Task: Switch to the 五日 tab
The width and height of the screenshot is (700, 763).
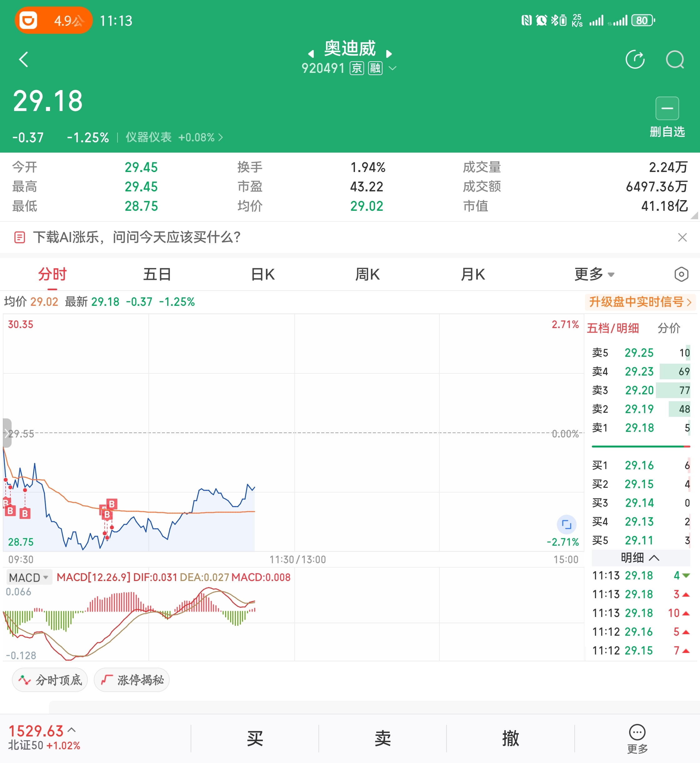Action: pyautogui.click(x=157, y=274)
